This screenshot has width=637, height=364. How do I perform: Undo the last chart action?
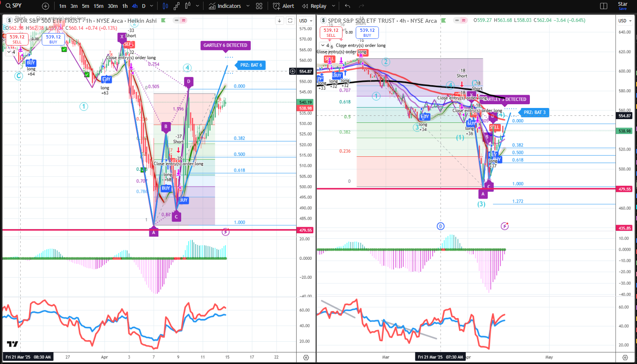tap(347, 6)
